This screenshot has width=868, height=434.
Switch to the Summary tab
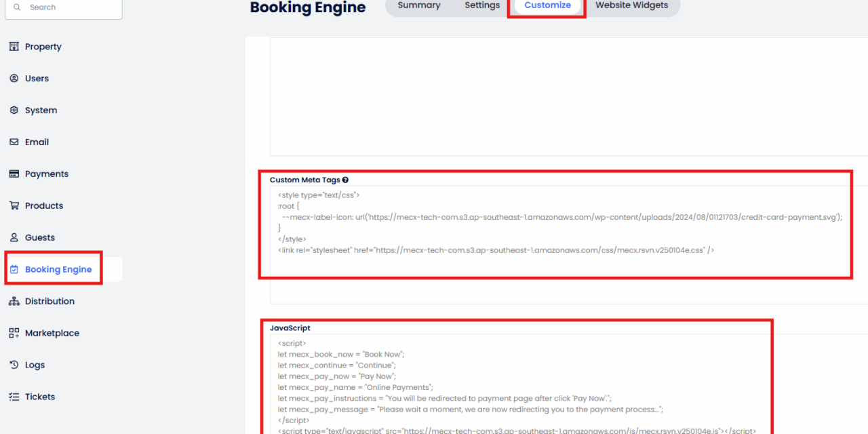click(x=418, y=5)
